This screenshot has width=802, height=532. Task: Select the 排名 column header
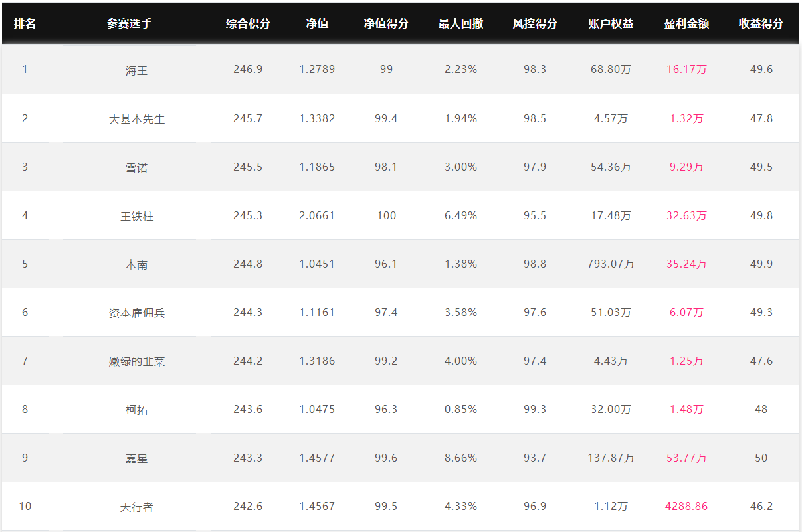click(x=25, y=23)
